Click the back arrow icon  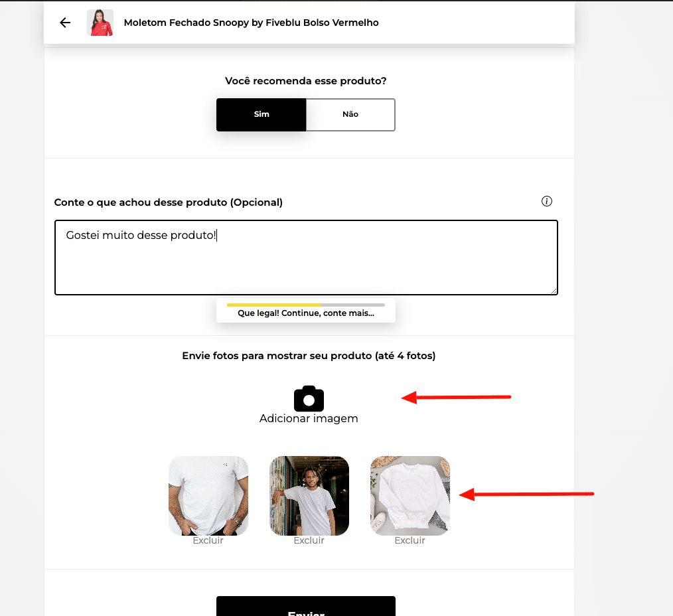[x=65, y=23]
